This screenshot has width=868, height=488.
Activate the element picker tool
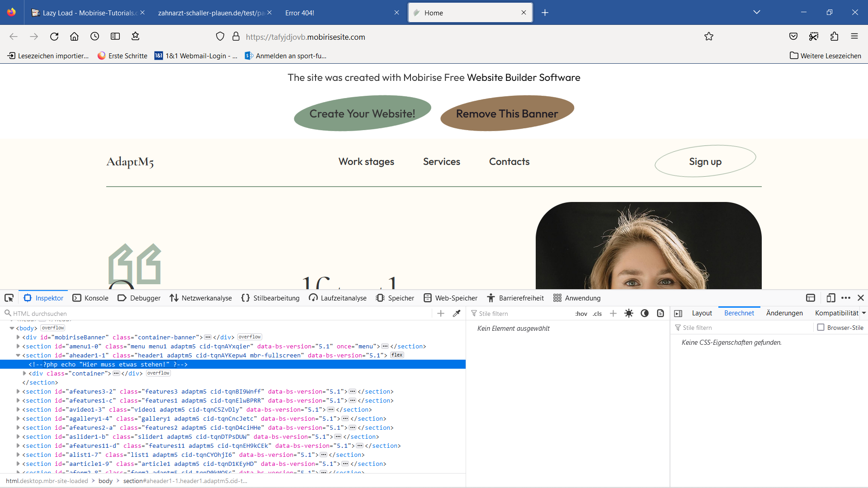point(9,298)
